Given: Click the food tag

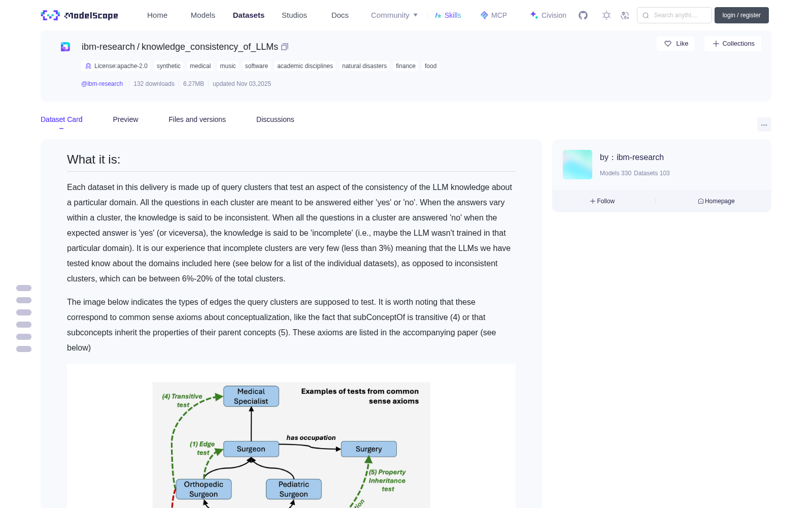Looking at the screenshot, I should [430, 66].
